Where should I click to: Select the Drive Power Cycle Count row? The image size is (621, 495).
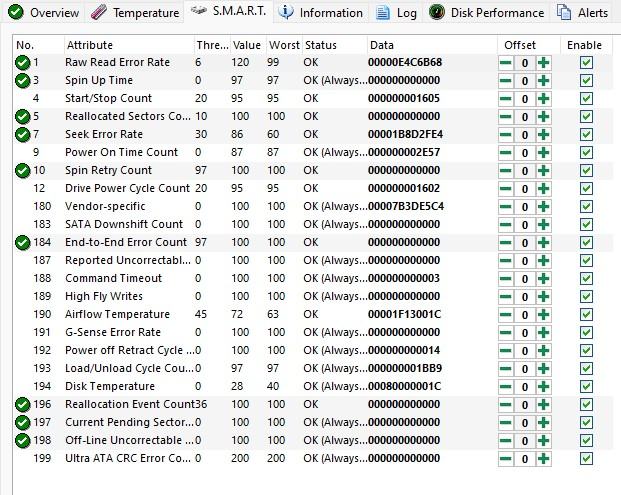(313, 188)
